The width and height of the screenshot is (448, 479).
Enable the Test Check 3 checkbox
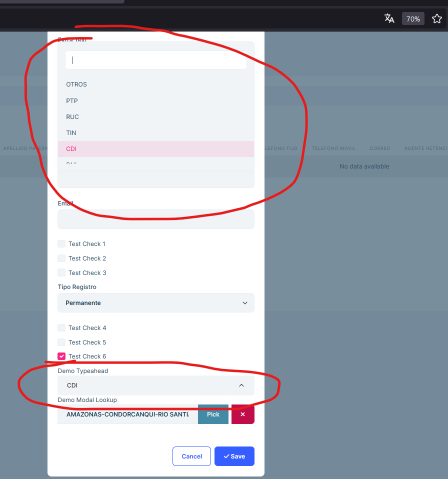pos(61,273)
